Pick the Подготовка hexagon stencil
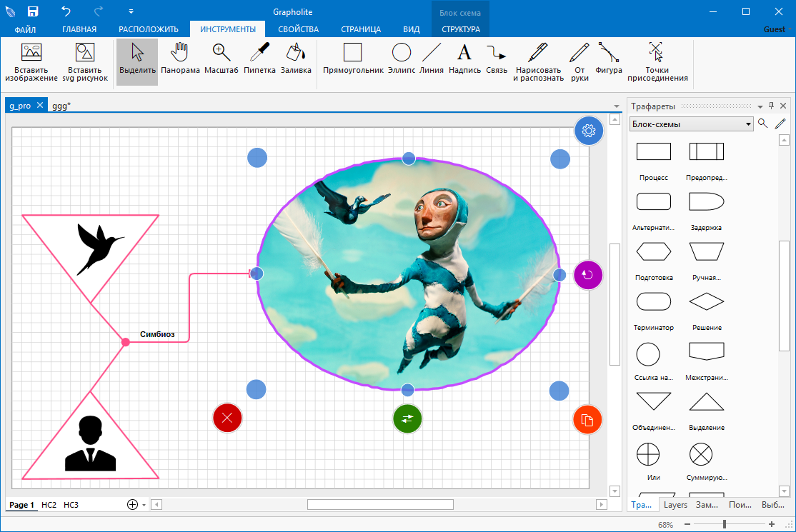796x532 pixels. (654, 251)
